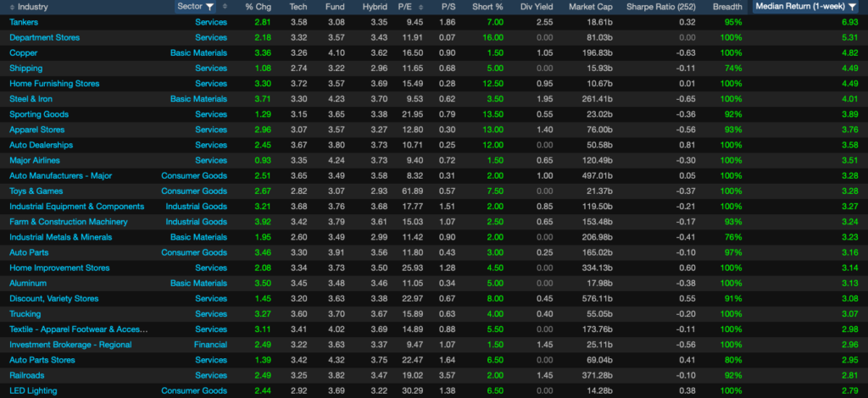The height and width of the screenshot is (398, 868).
Task: Sort by Fund column header
Action: pyautogui.click(x=335, y=7)
